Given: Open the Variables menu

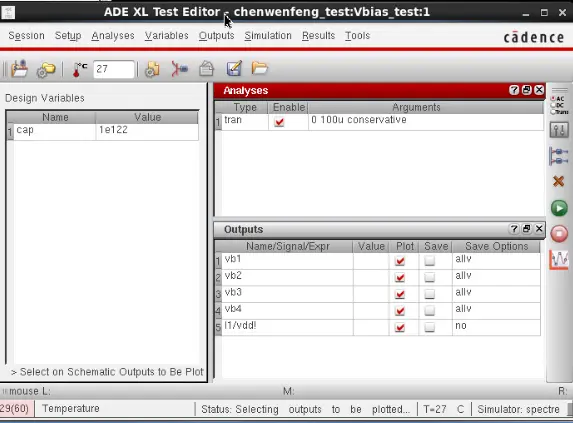Looking at the screenshot, I should [x=167, y=36].
